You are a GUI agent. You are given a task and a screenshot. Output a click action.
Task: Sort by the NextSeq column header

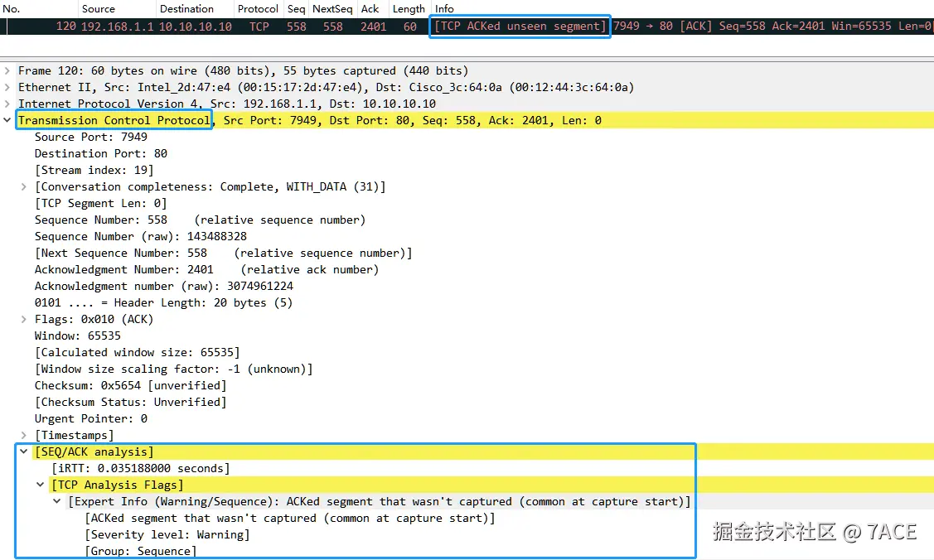(332, 9)
